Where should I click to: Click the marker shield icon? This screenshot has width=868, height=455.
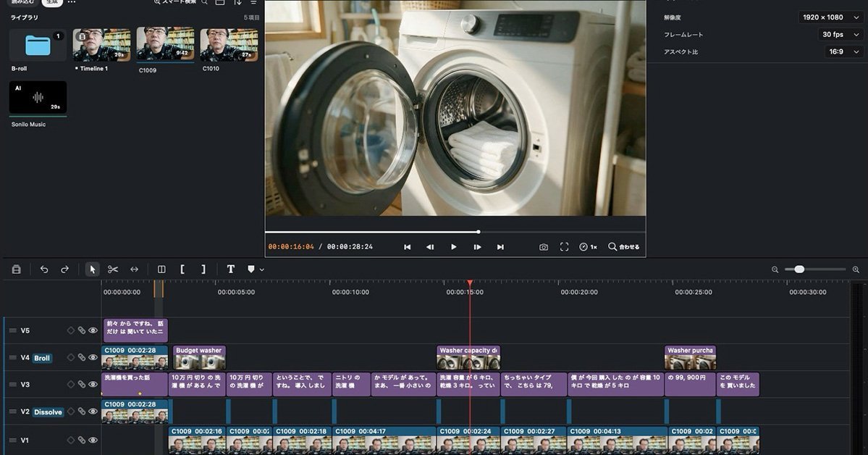click(250, 270)
